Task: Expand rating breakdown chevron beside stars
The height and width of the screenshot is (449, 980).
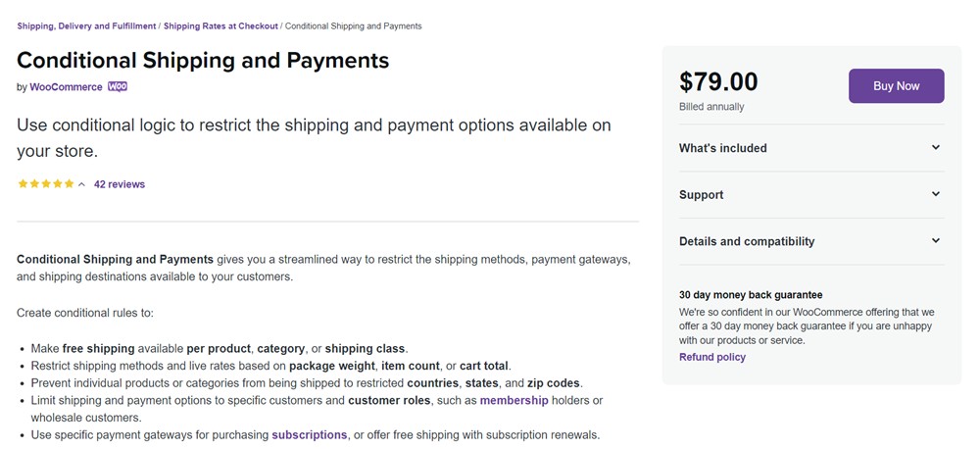Action: pos(81,184)
